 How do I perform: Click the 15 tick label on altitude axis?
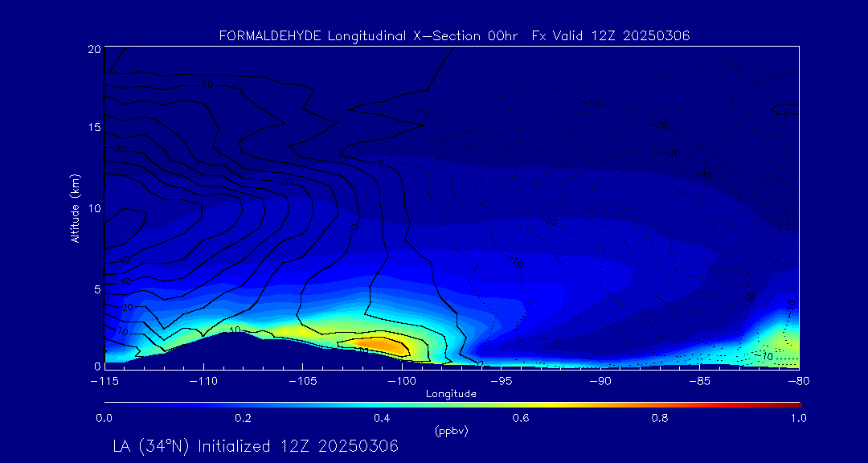[x=93, y=127]
